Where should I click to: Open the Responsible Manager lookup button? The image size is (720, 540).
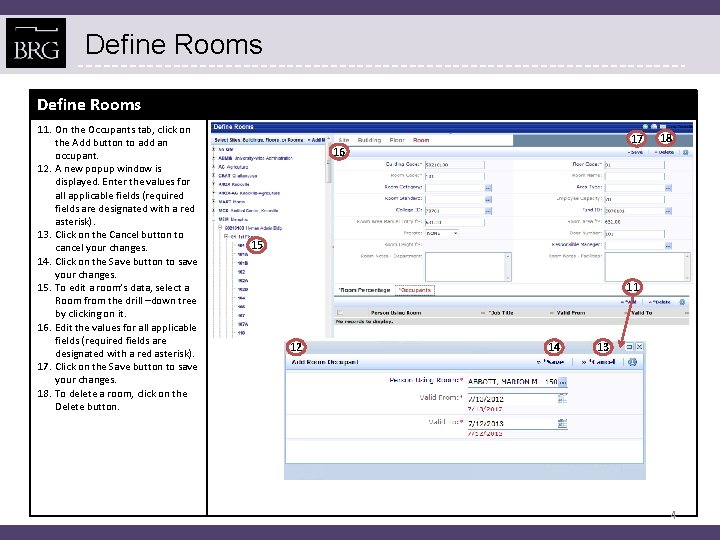click(x=668, y=246)
